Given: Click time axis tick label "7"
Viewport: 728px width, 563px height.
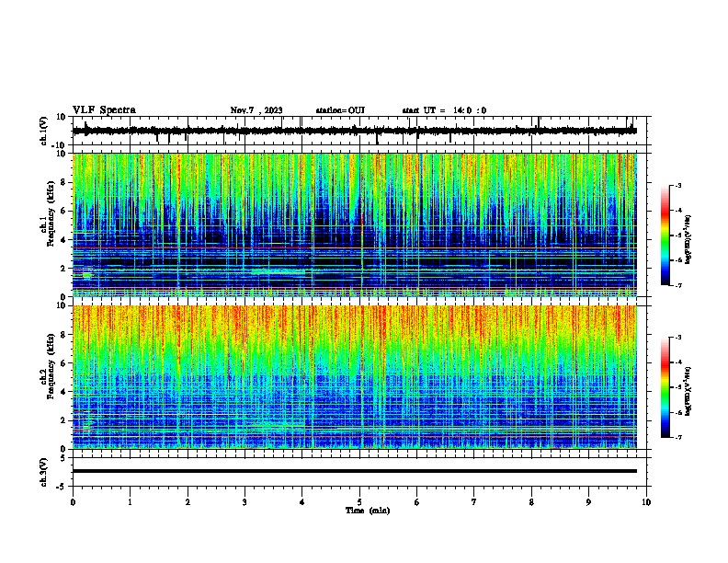Looking at the screenshot, I should click(474, 502).
